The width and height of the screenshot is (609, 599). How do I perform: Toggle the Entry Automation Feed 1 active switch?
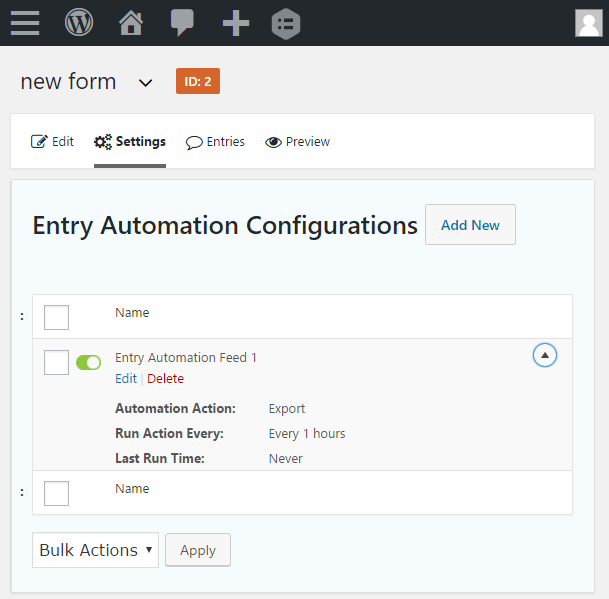coord(89,362)
